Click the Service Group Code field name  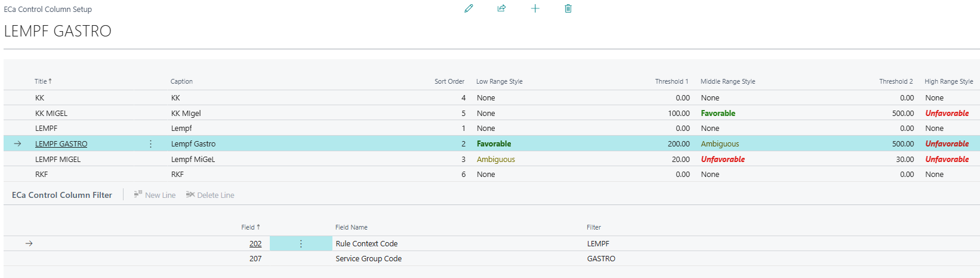click(x=368, y=259)
